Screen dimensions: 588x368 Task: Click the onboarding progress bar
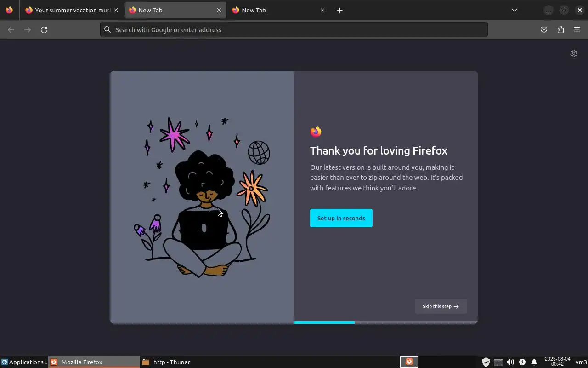coord(385,322)
